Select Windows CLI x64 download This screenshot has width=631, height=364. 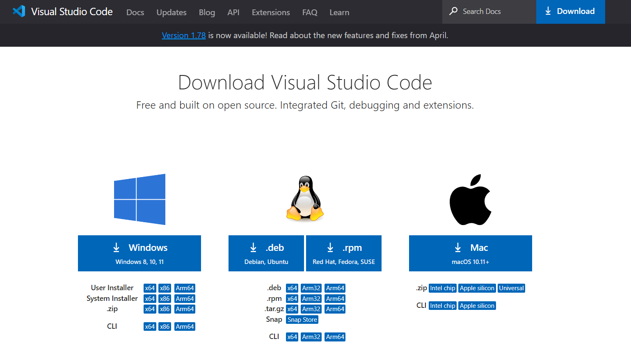pyautogui.click(x=150, y=327)
